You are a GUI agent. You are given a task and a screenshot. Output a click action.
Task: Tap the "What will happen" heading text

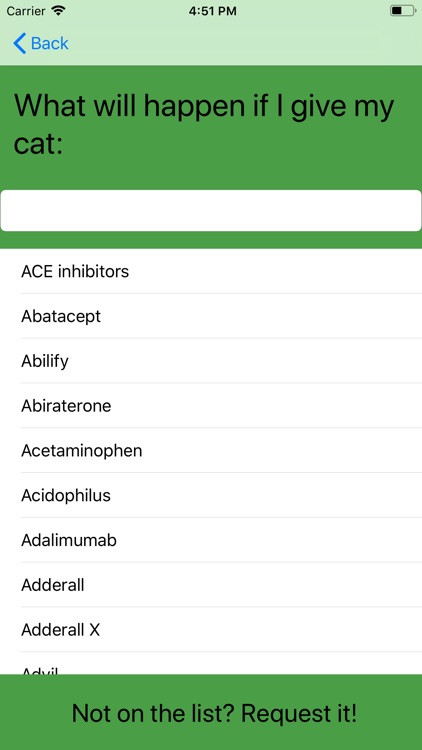(x=204, y=124)
